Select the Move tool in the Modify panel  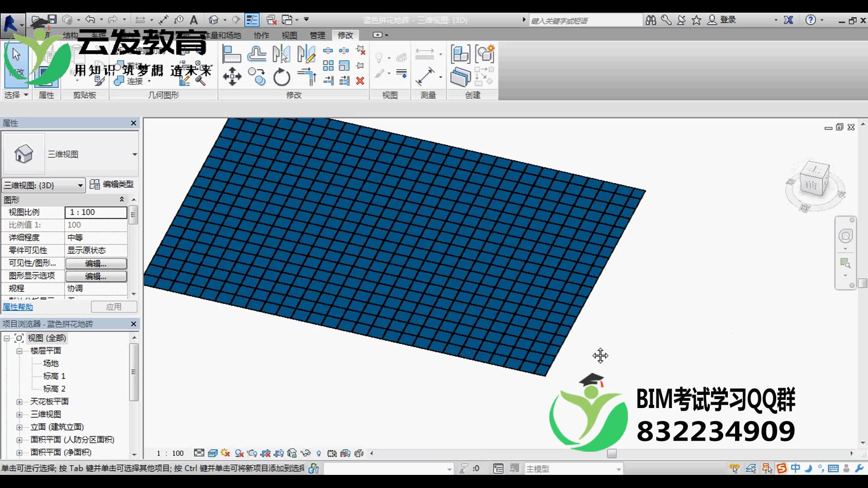click(232, 75)
